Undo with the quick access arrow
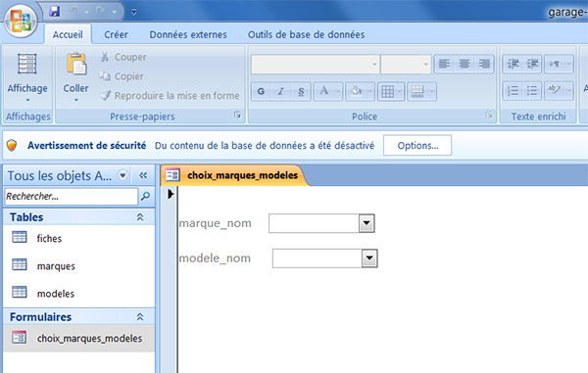Screen dimensions: 588x373 [x=73, y=11]
